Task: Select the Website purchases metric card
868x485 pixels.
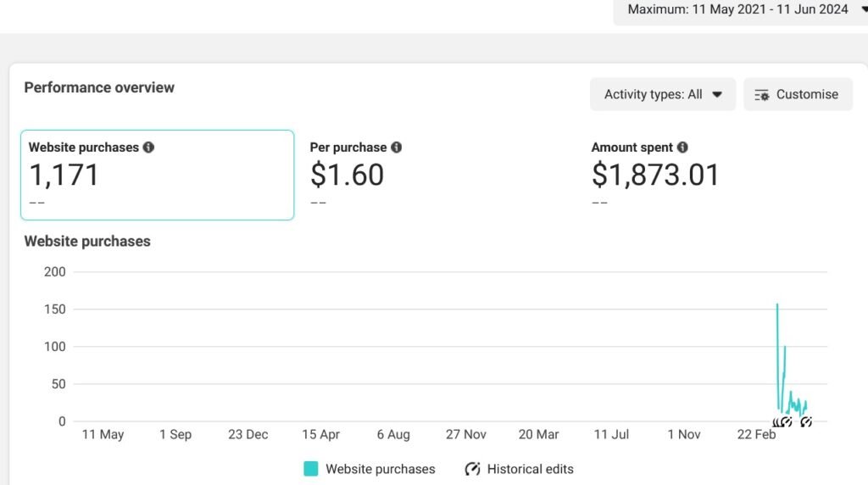Action: click(x=157, y=175)
